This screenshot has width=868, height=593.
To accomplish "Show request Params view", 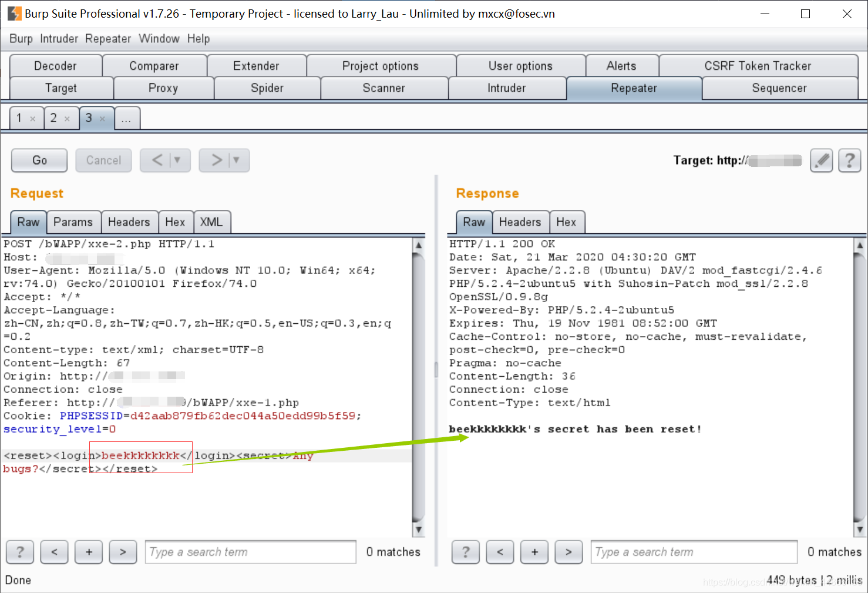I will point(73,222).
